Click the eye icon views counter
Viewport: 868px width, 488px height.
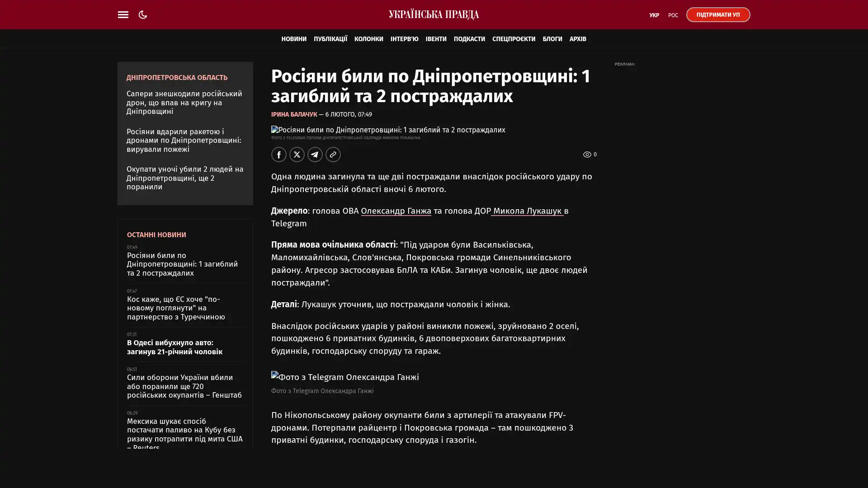click(587, 155)
